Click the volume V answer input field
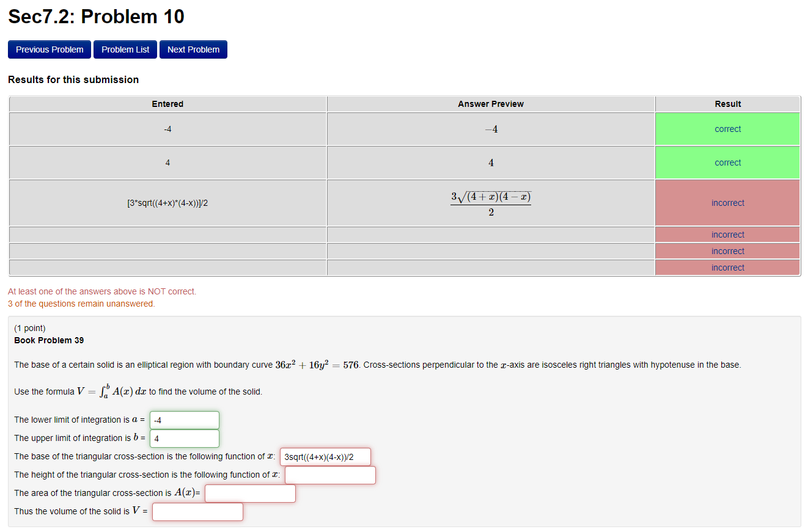805x532 pixels. (x=197, y=511)
